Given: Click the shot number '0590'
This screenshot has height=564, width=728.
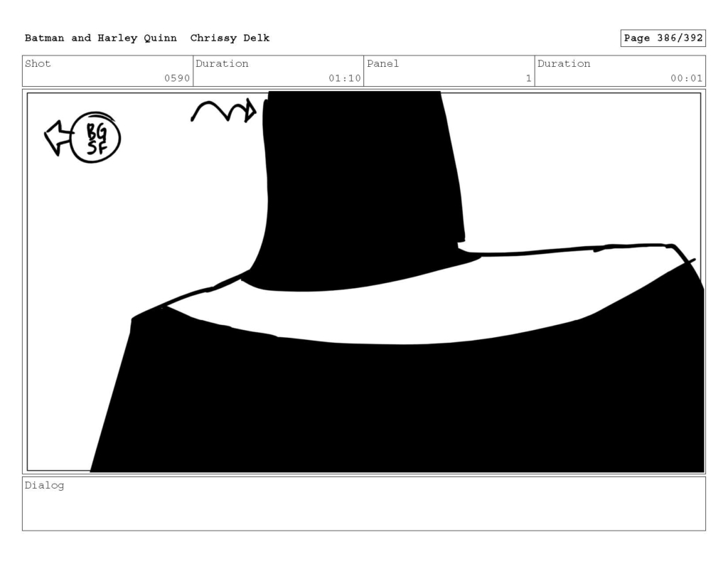Looking at the screenshot, I should [177, 78].
